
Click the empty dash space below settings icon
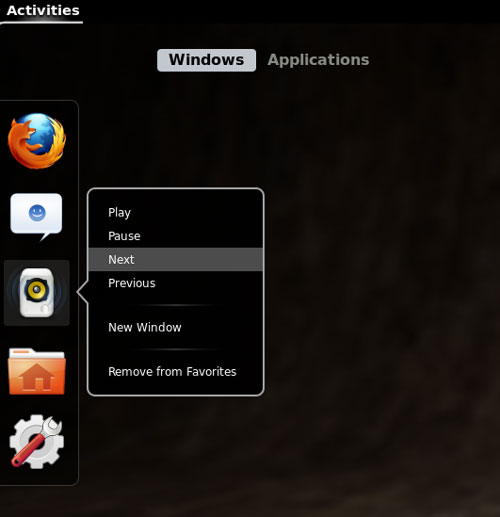click(38, 477)
